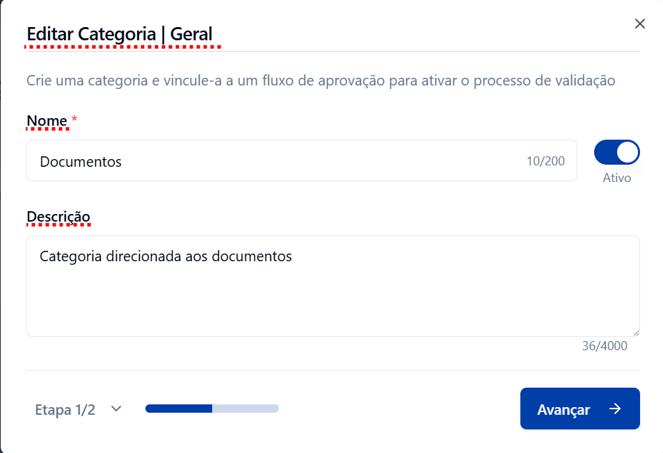This screenshot has width=663, height=453.
Task: Click the right arrow icon in Avançar
Action: 615,409
